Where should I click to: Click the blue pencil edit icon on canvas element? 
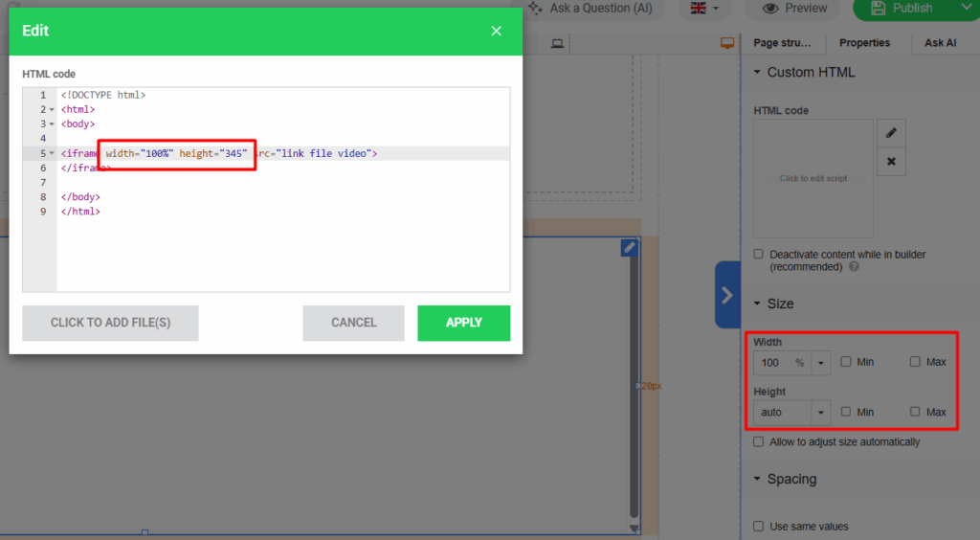(x=630, y=247)
